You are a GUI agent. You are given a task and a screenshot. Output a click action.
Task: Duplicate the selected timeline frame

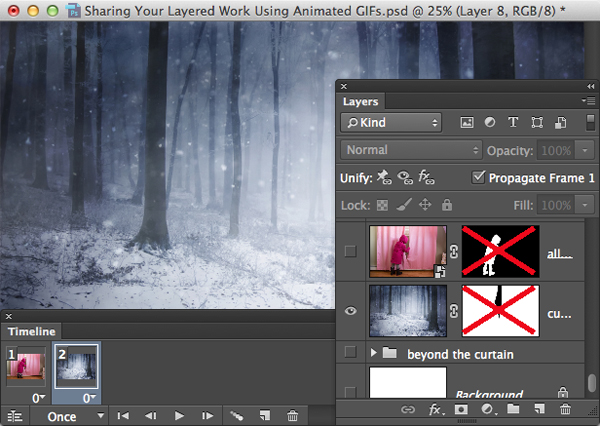click(265, 416)
